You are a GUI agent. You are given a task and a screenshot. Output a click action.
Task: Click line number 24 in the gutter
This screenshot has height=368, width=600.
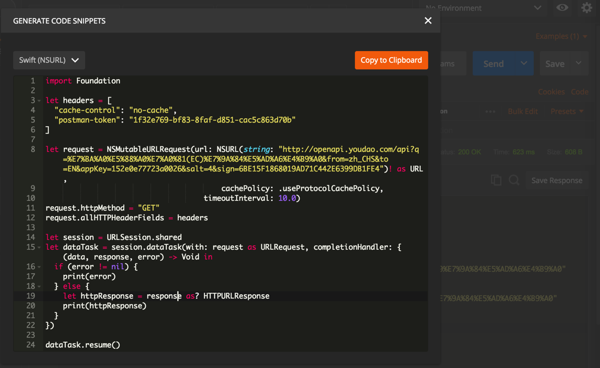[31, 345]
